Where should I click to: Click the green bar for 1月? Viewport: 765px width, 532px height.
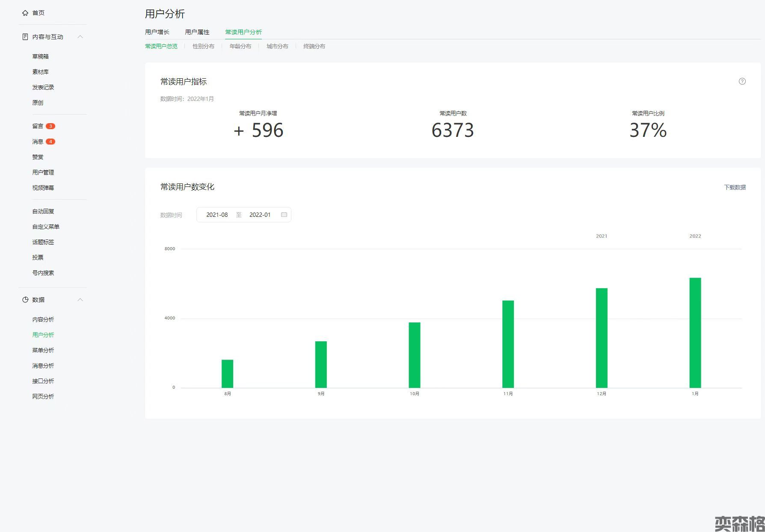pos(695,333)
